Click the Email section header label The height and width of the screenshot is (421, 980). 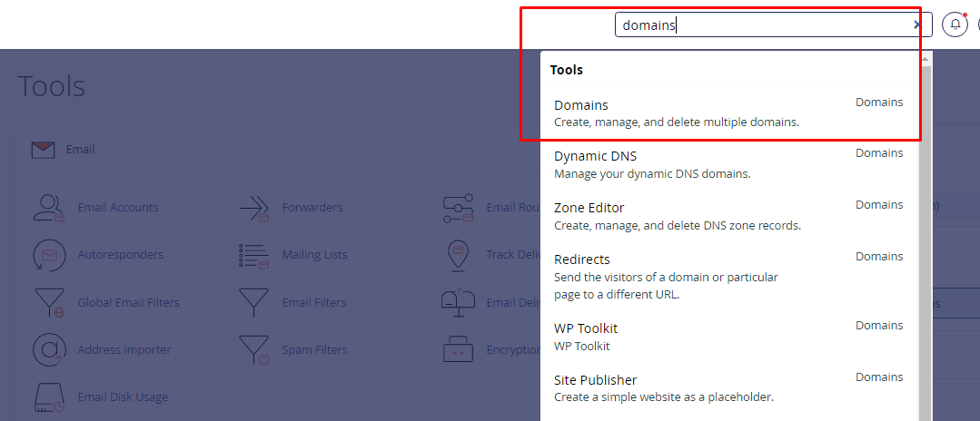[80, 150]
